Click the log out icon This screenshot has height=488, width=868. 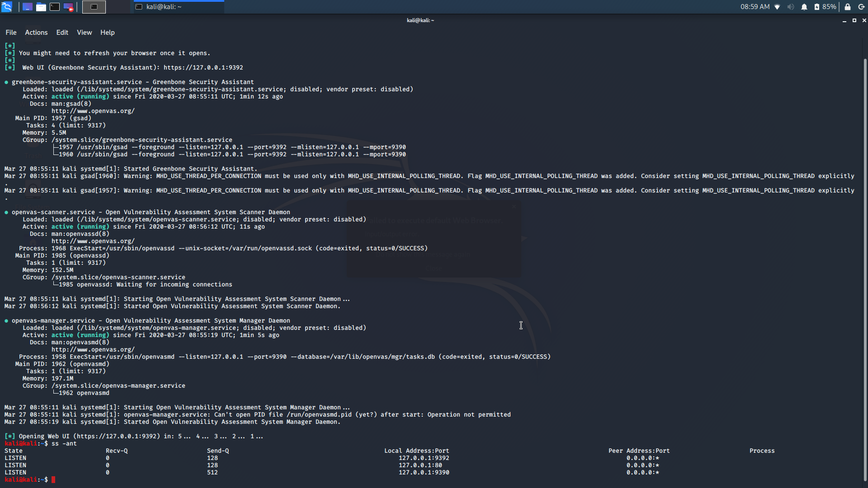point(861,7)
